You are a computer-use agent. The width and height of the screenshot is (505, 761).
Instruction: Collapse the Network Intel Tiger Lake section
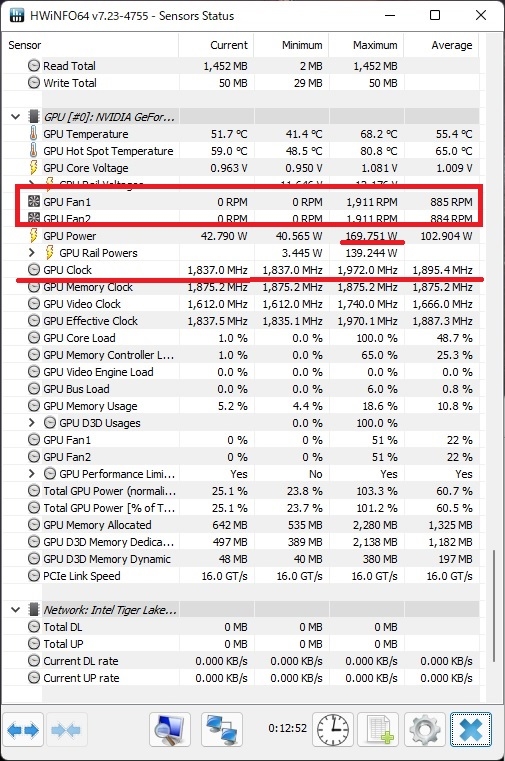[x=16, y=610]
